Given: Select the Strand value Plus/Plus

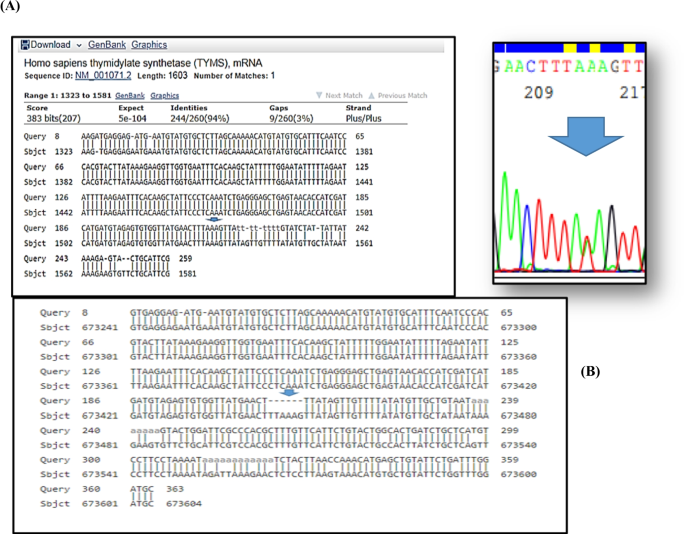Looking at the screenshot, I should coord(363,118).
